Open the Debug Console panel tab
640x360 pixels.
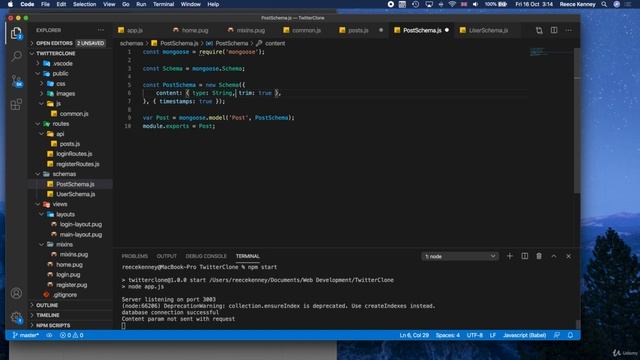point(206,256)
